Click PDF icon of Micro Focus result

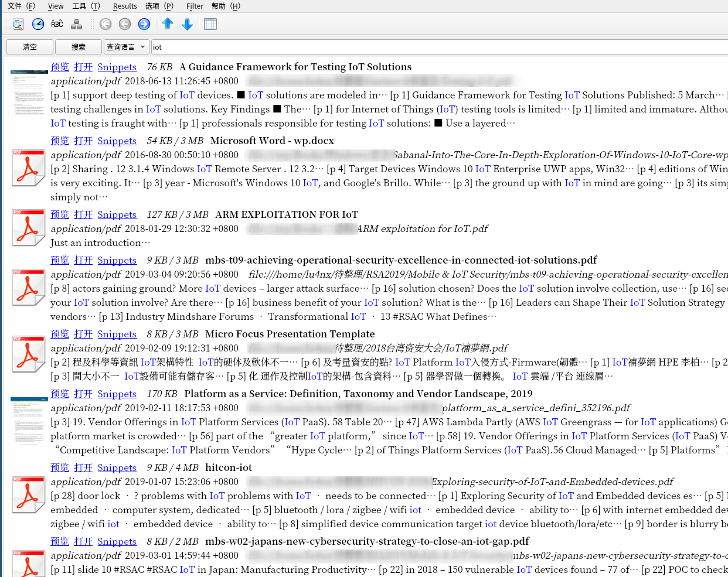pos(29,356)
